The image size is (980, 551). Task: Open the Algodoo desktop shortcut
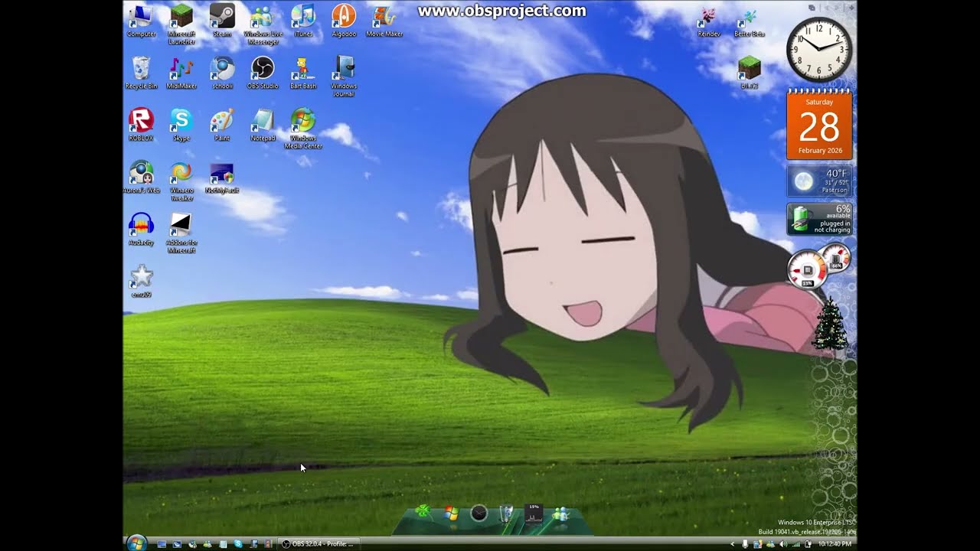click(x=344, y=21)
